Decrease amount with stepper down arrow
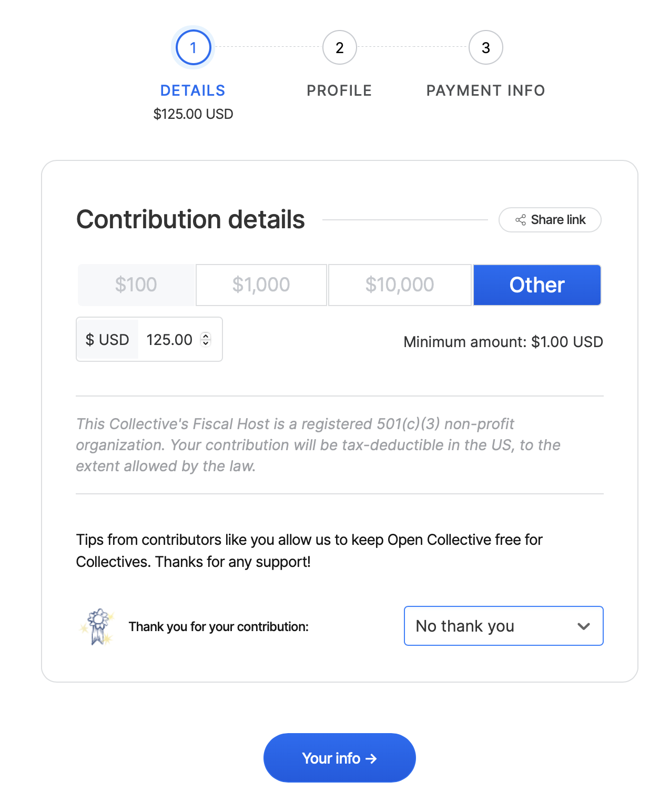Screen dimensions: 670x812 click(206, 343)
